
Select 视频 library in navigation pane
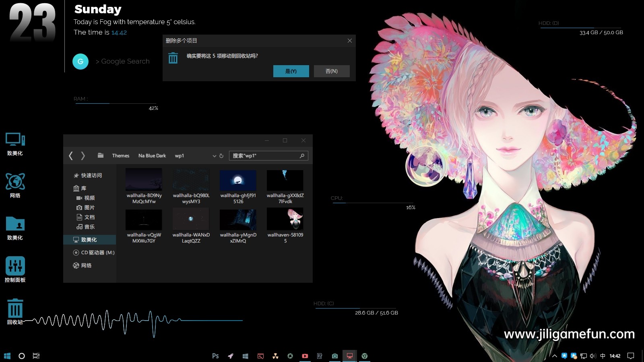click(85, 198)
